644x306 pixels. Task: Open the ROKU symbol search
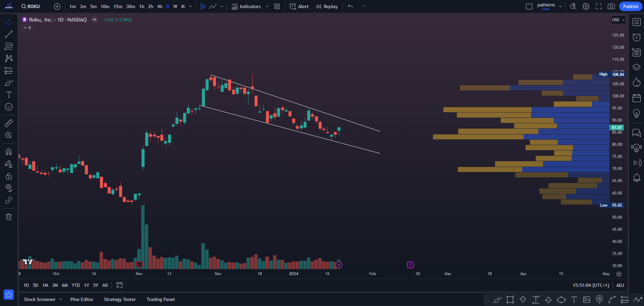[31, 6]
